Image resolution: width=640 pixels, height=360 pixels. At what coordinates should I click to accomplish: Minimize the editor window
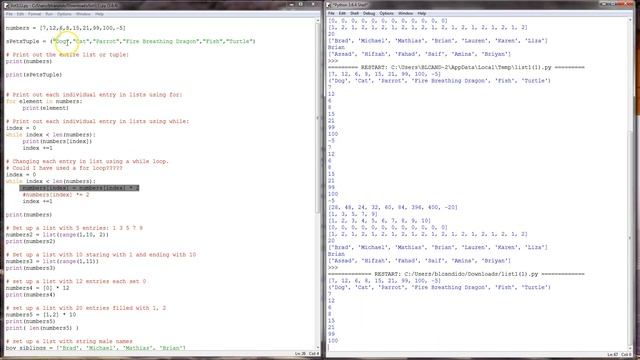pyautogui.click(x=291, y=4)
